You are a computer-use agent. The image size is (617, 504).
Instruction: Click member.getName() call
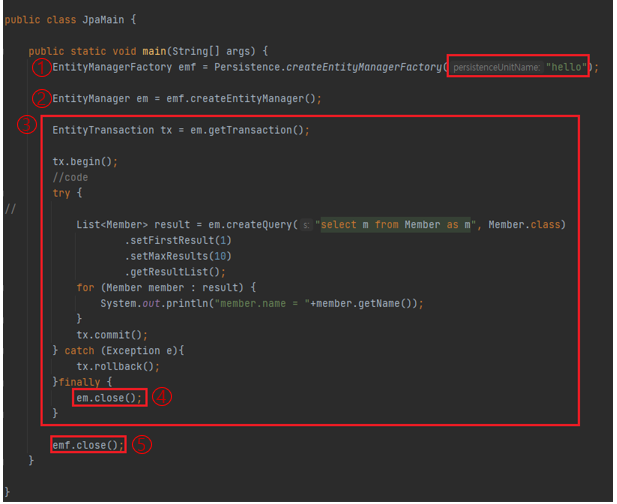[x=364, y=303]
